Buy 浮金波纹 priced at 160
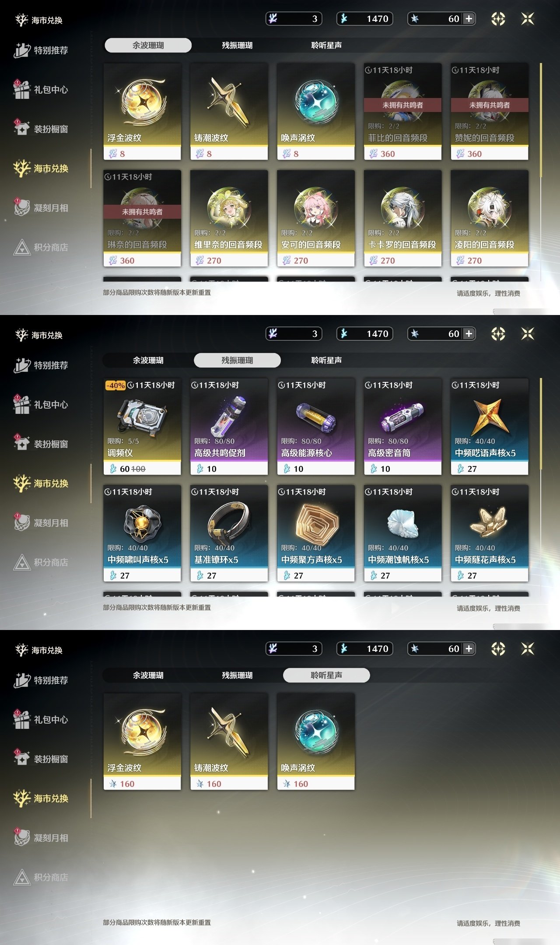560x945 pixels. click(142, 742)
